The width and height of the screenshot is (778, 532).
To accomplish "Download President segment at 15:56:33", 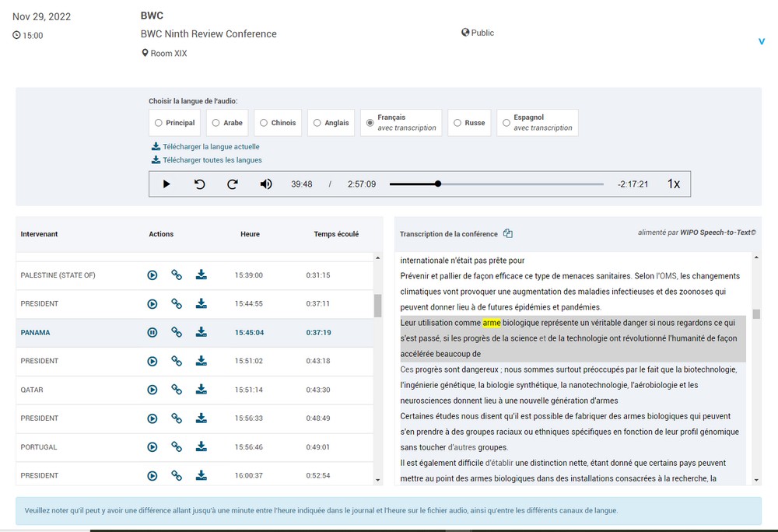I will pyautogui.click(x=201, y=418).
